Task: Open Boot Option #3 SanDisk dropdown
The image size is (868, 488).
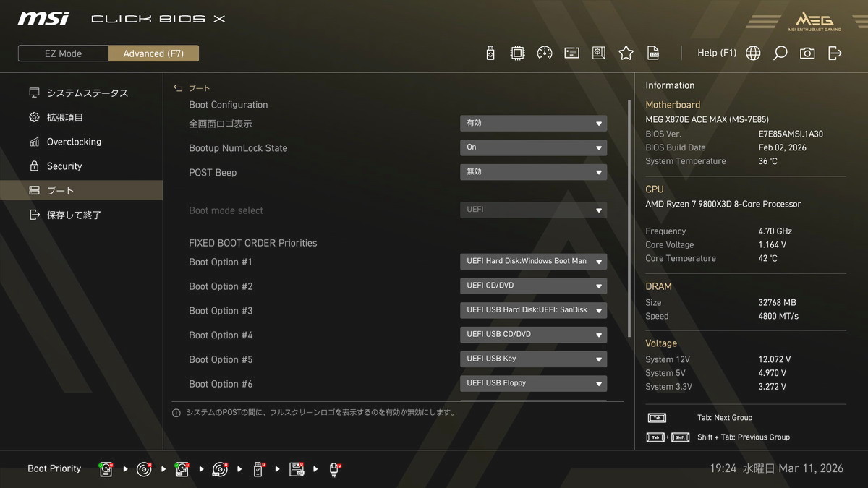Action: click(533, 310)
